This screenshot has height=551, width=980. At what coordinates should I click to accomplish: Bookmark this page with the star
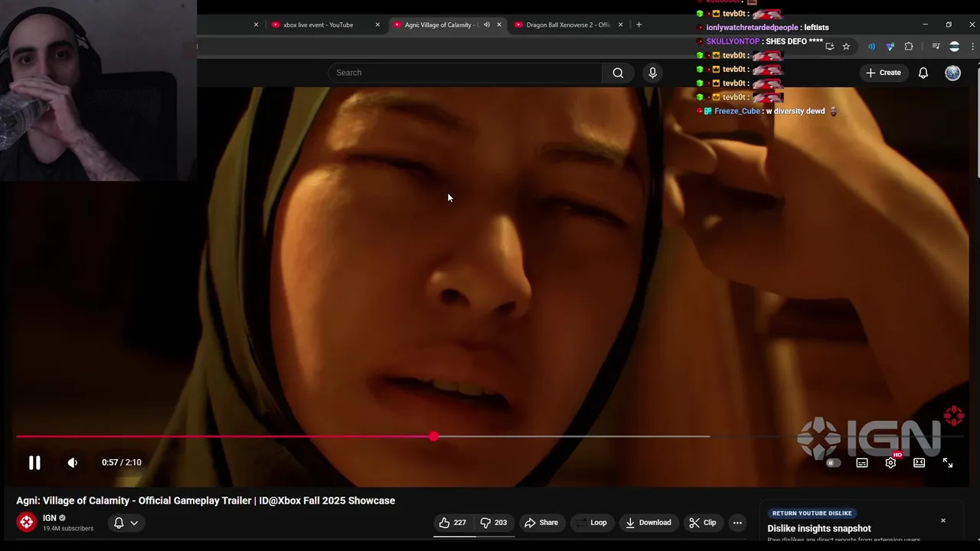point(846,47)
